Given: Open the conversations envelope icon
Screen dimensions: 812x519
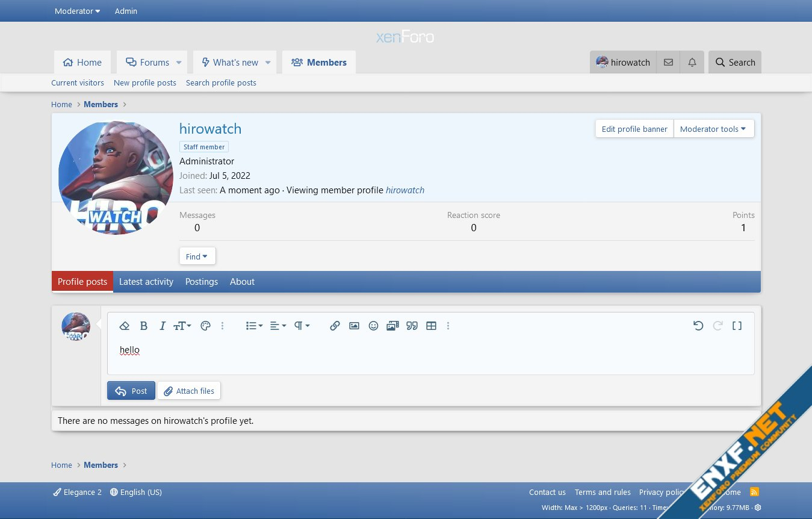Looking at the screenshot, I should pos(668,63).
